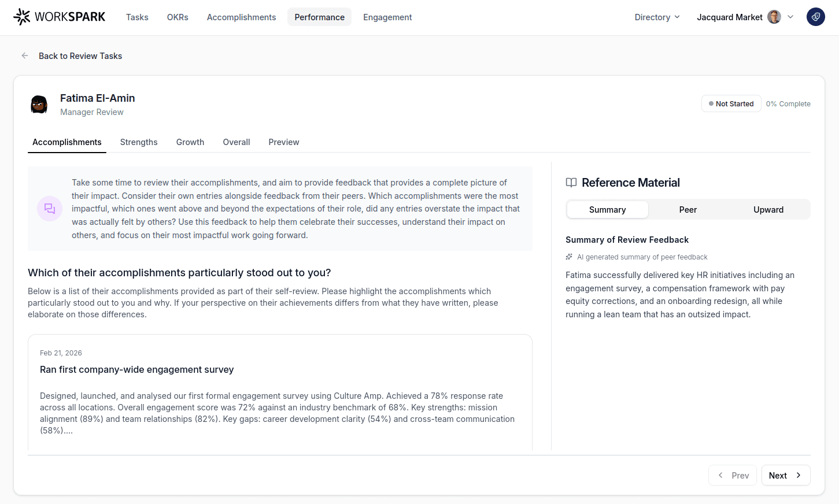Keep Summary selected in the Reference Material switcher
This screenshot has width=839, height=504.
coord(607,209)
